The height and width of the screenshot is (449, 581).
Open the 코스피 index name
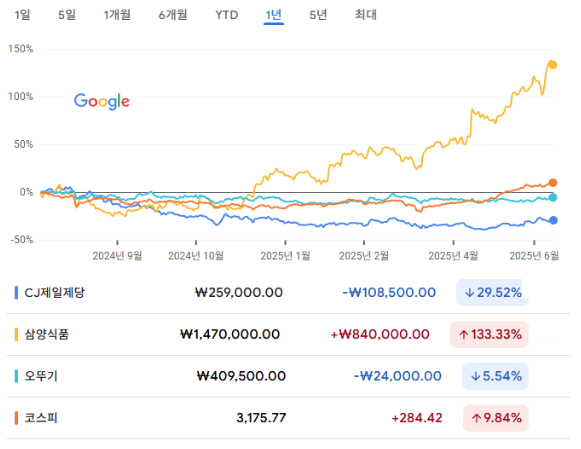41,418
